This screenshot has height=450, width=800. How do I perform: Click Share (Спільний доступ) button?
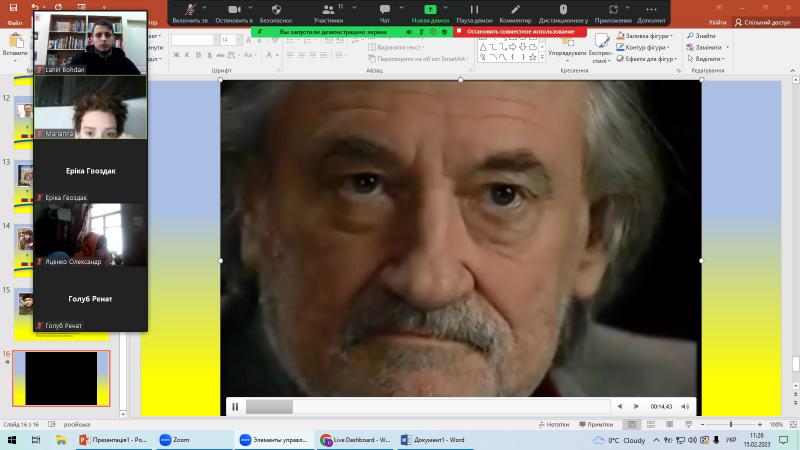pyautogui.click(x=762, y=22)
